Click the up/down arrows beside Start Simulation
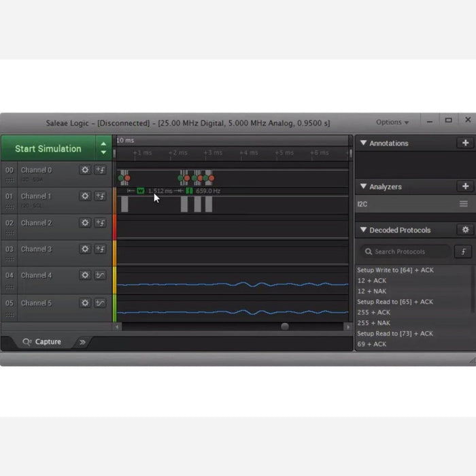 [x=103, y=148]
